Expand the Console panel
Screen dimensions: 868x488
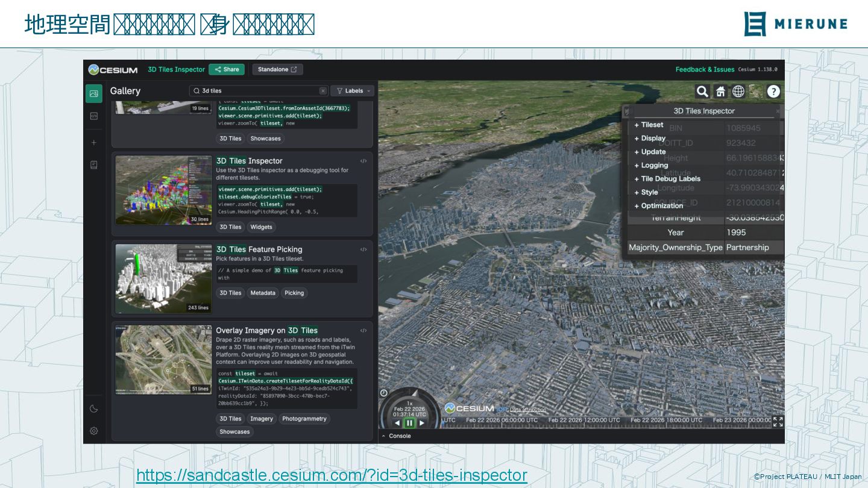(397, 436)
